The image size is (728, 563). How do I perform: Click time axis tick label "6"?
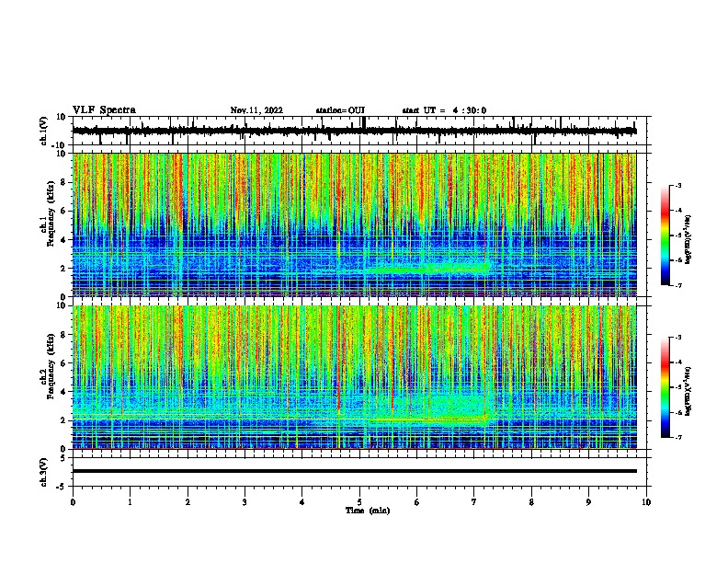click(417, 502)
